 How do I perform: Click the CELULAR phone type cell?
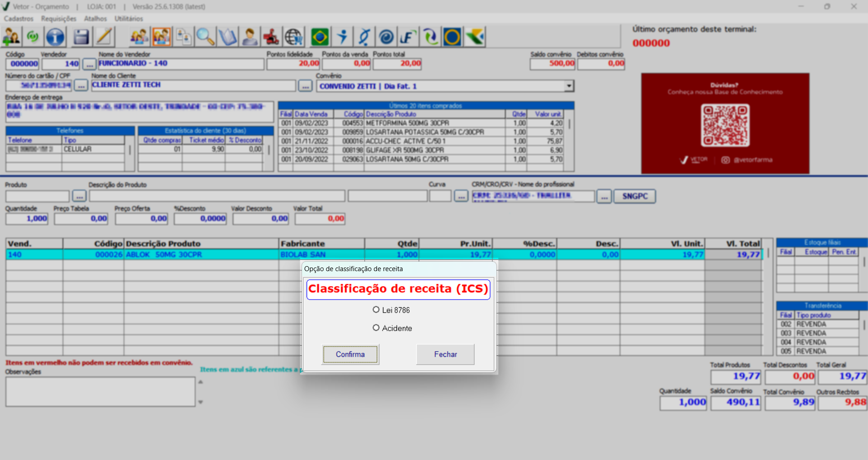[x=93, y=149]
